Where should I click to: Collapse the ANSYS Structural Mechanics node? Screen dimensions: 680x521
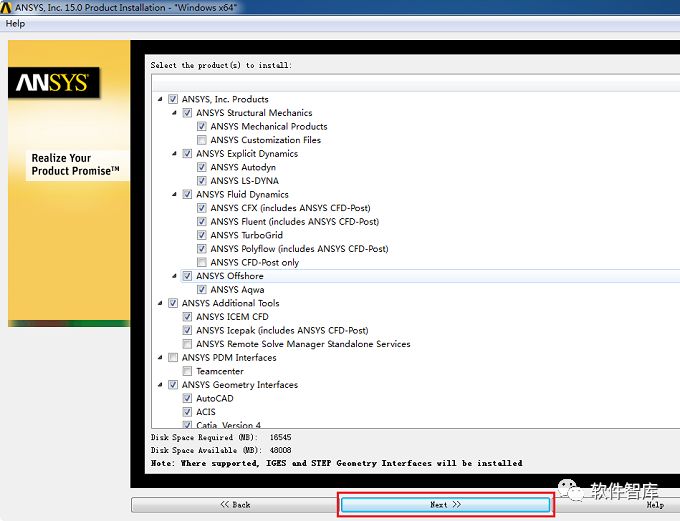tap(174, 113)
